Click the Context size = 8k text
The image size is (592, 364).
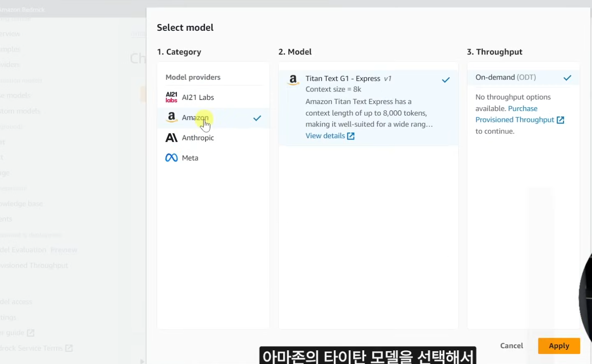(x=333, y=89)
